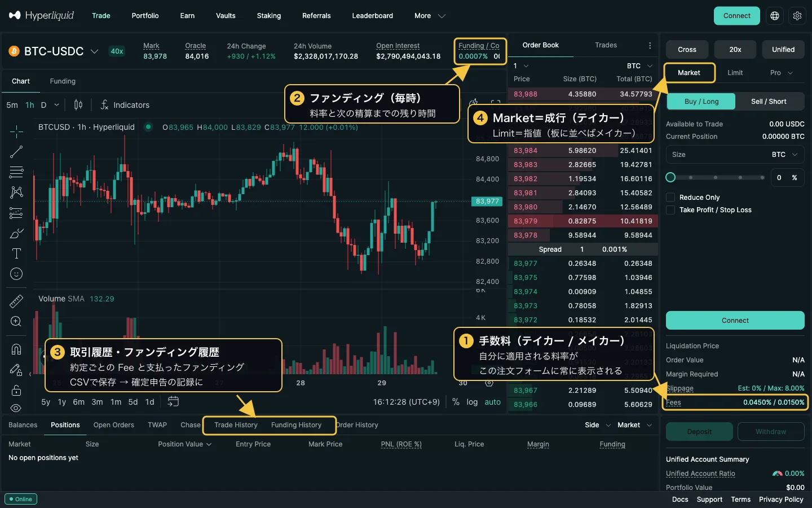
Task: Select the brush drawing tool
Action: 16,233
